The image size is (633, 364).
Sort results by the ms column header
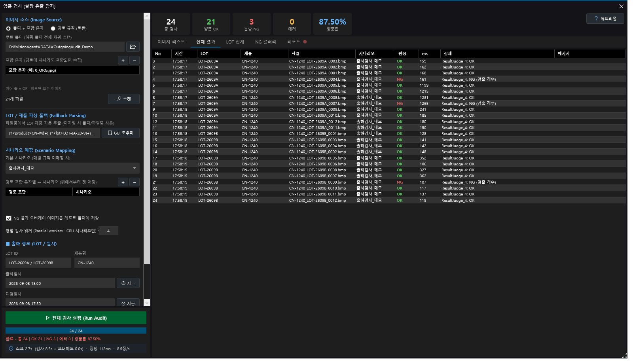[x=429, y=53]
